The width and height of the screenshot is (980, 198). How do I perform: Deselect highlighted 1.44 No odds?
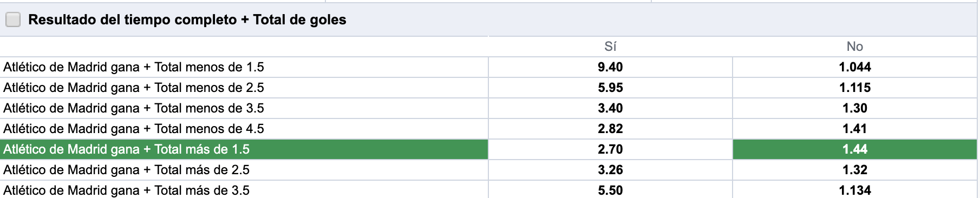click(855, 149)
